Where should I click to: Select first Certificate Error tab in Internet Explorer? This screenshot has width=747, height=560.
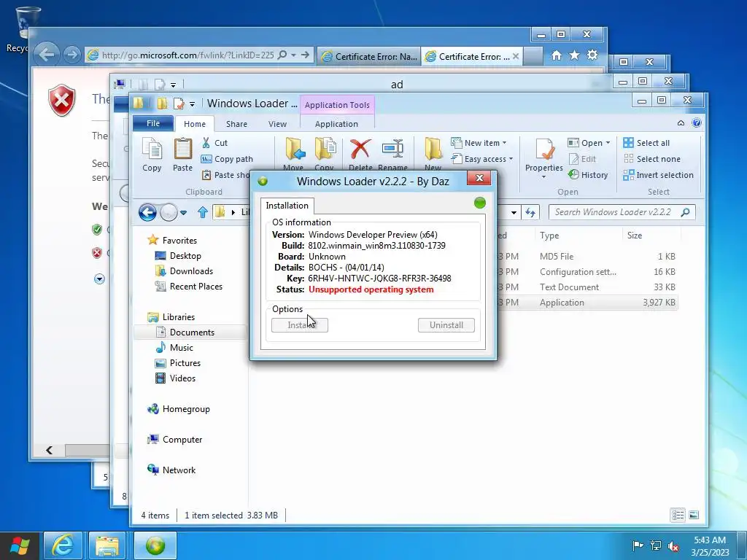(368, 56)
